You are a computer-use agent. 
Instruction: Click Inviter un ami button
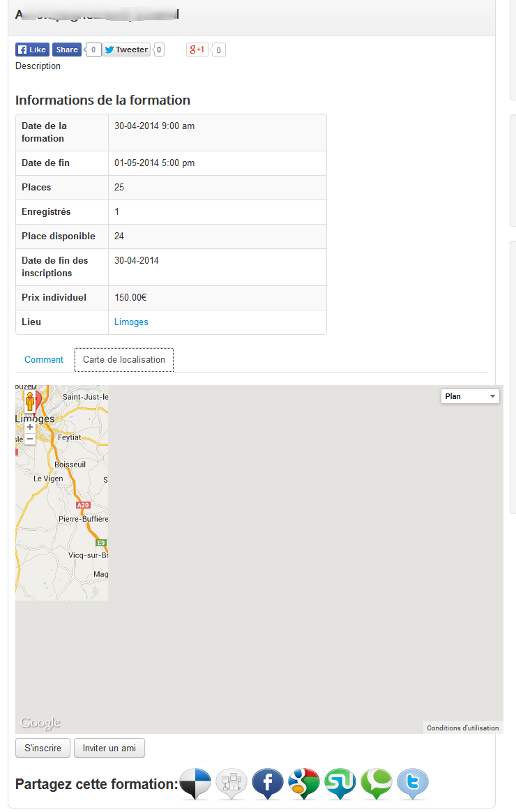coord(109,748)
